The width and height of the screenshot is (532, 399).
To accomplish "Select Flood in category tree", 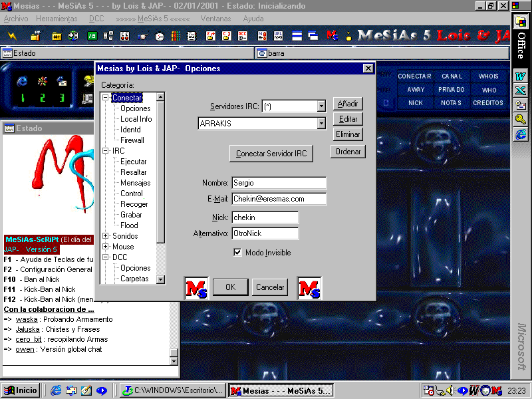I will tap(129, 225).
